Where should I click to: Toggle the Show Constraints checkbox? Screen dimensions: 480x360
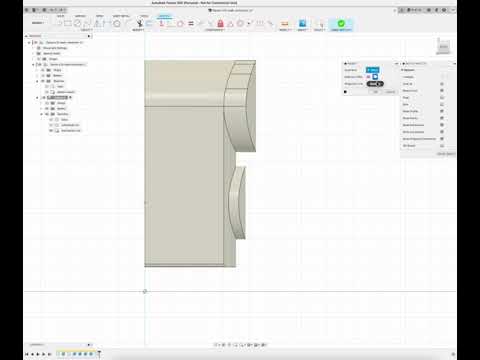[x=442, y=132]
